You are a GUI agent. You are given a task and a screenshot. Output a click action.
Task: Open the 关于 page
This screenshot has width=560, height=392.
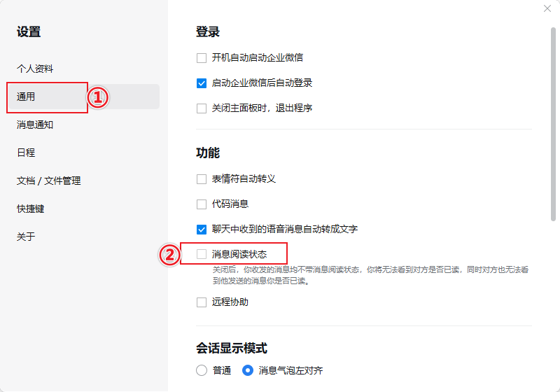[26, 237]
